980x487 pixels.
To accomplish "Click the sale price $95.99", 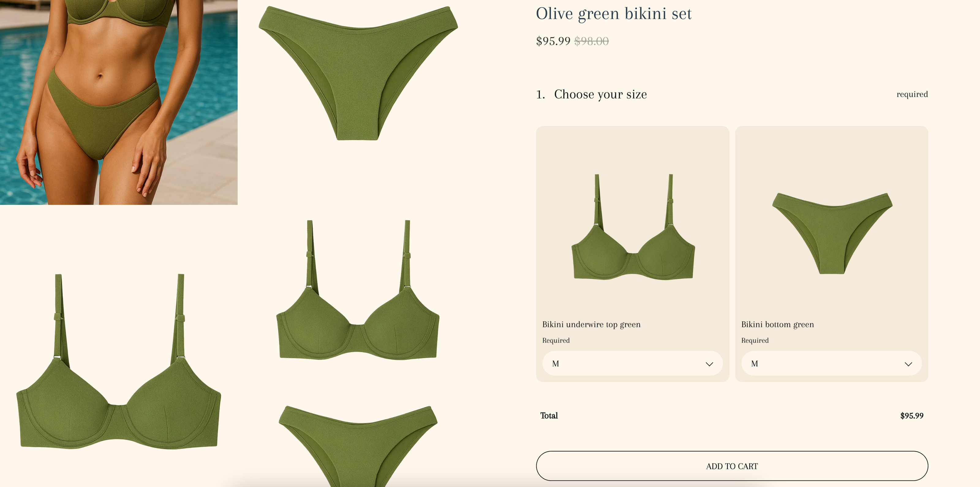I will point(553,41).
